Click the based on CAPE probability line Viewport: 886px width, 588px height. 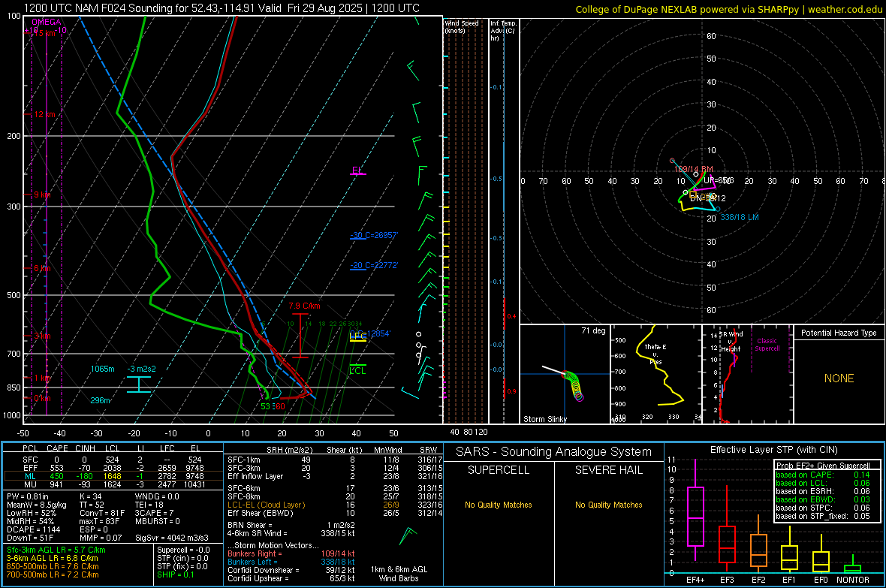(x=823, y=475)
